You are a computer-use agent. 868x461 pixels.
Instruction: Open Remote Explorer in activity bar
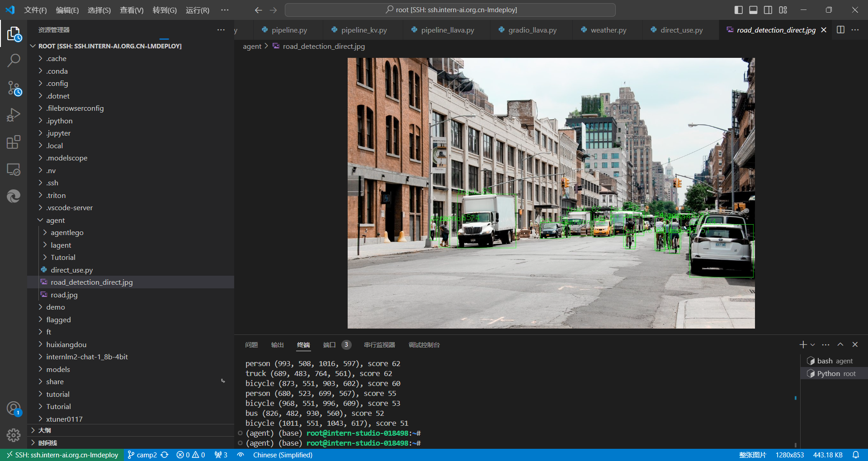point(14,169)
